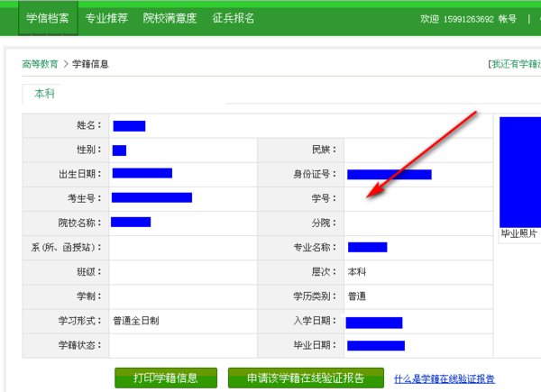The width and height of the screenshot is (541, 392).
Task: Click the 层次 value 本科 in the table
Action: [x=357, y=272]
